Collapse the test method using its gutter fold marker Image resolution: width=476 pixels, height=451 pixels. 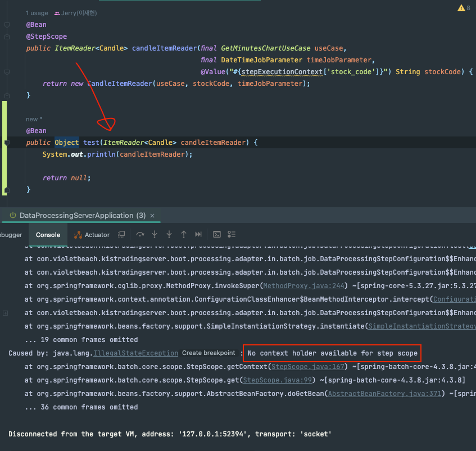click(x=7, y=143)
